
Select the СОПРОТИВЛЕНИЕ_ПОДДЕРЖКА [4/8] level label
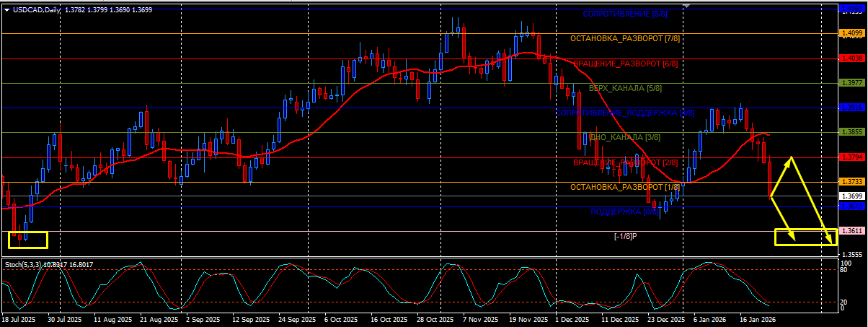pyautogui.click(x=625, y=113)
